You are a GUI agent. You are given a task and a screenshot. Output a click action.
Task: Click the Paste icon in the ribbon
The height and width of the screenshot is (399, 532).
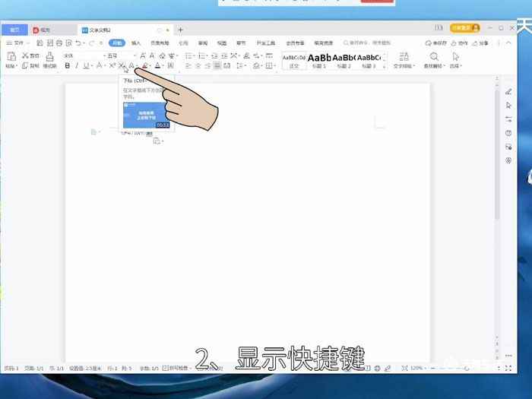[x=11, y=56]
